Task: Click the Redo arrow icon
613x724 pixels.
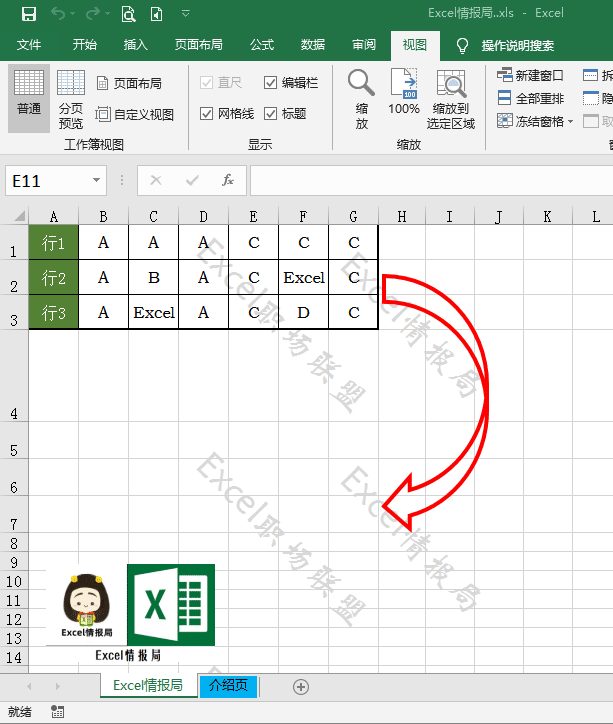Action: 93,13
